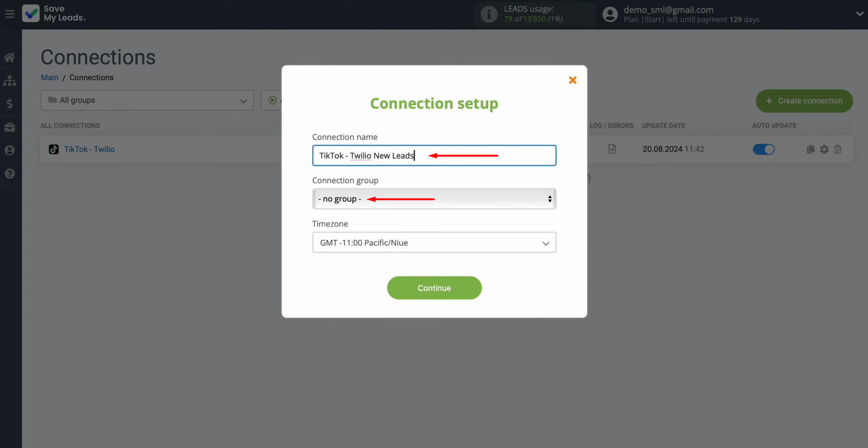The height and width of the screenshot is (448, 868).
Task: Select the Connections hierarchy icon in sidebar
Action: 10,81
